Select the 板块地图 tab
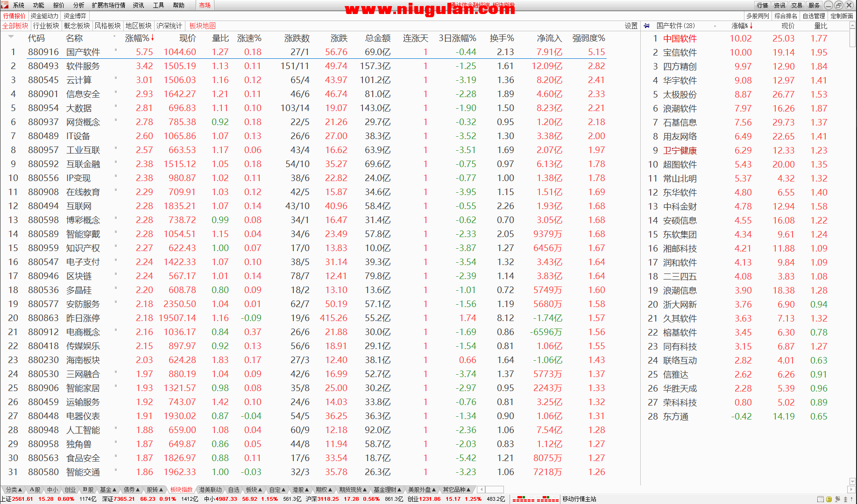The width and height of the screenshot is (857, 504). [203, 26]
